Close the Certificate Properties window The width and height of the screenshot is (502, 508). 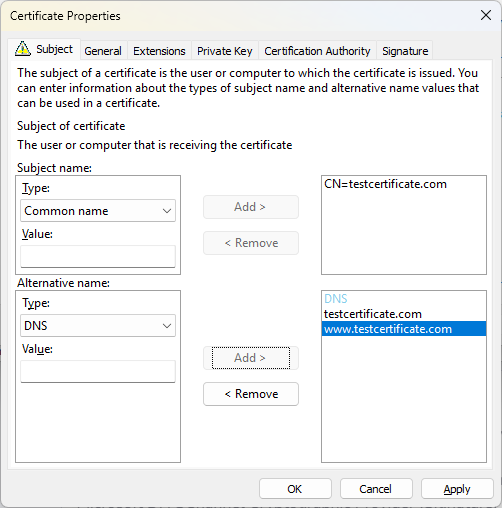point(486,15)
